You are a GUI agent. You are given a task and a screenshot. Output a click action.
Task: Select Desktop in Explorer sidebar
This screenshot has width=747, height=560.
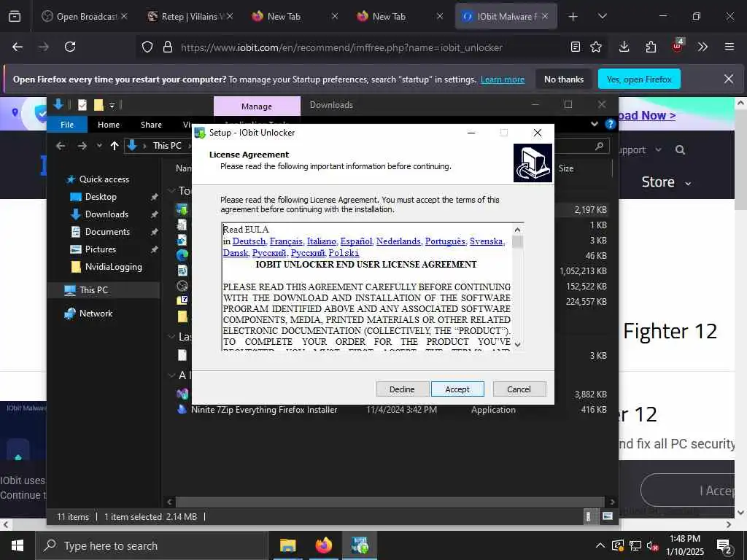click(101, 197)
